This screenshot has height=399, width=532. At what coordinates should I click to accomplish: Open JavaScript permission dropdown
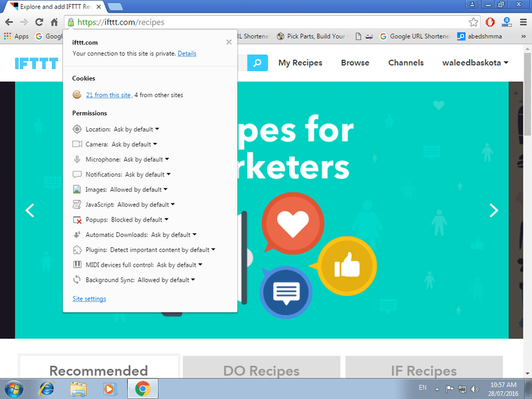146,205
